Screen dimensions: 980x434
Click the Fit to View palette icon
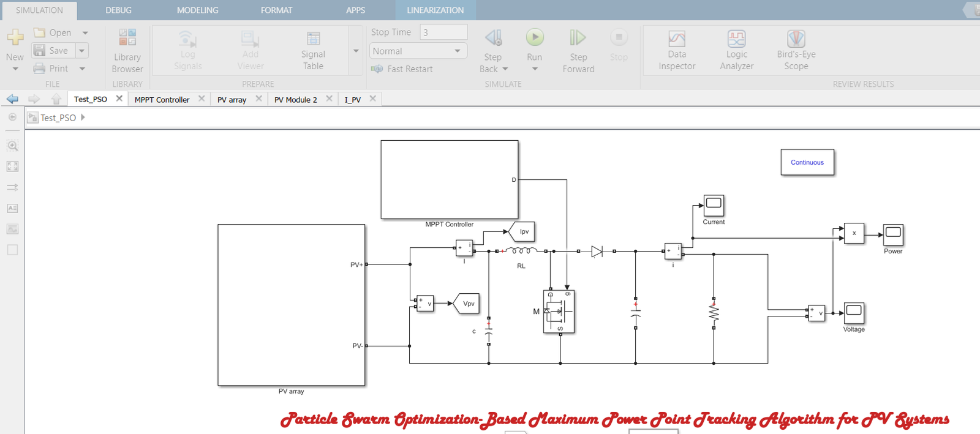12,166
